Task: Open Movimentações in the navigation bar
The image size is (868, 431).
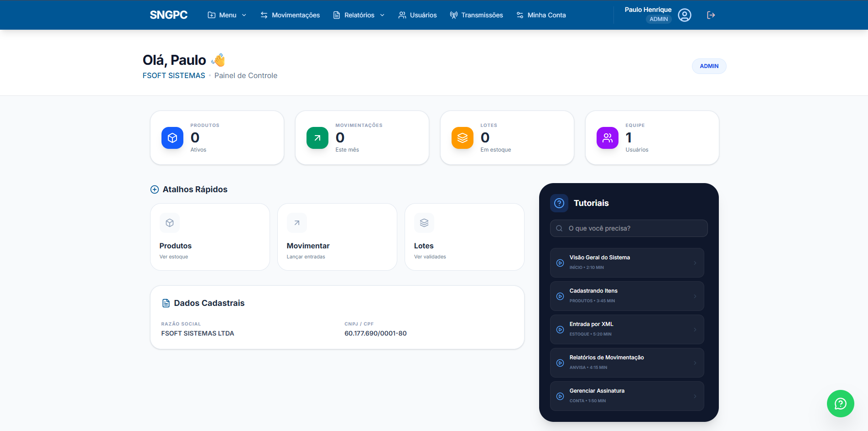Action: pos(290,15)
